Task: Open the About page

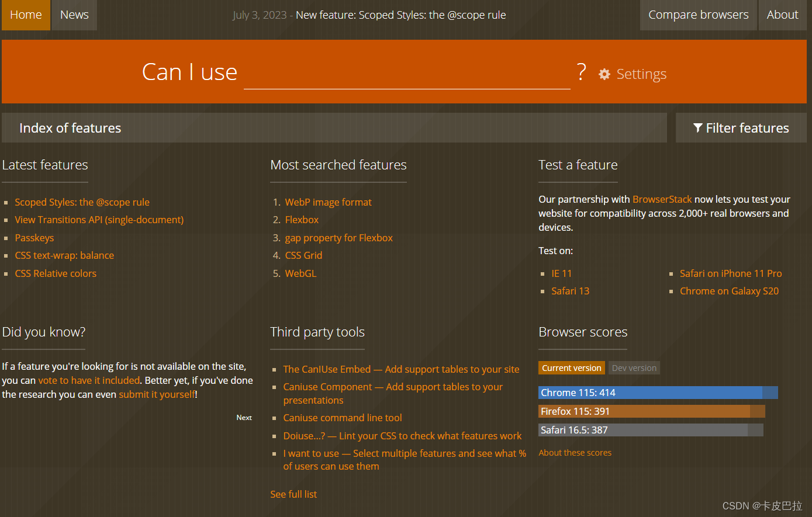Action: (x=782, y=15)
